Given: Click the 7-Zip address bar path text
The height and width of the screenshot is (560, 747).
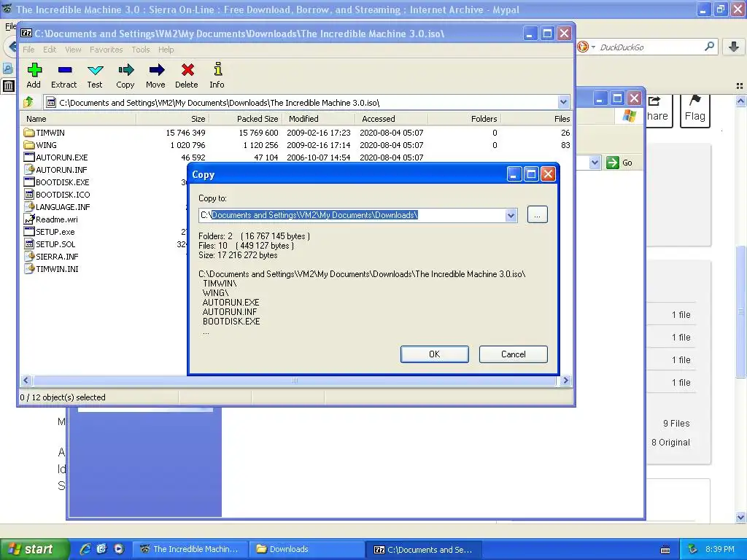Looking at the screenshot, I should tap(219, 103).
